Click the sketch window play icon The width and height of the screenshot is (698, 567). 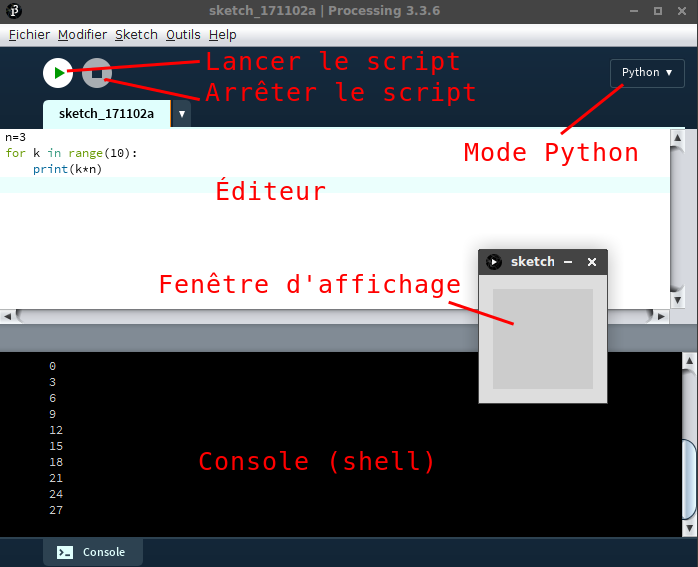coord(494,262)
